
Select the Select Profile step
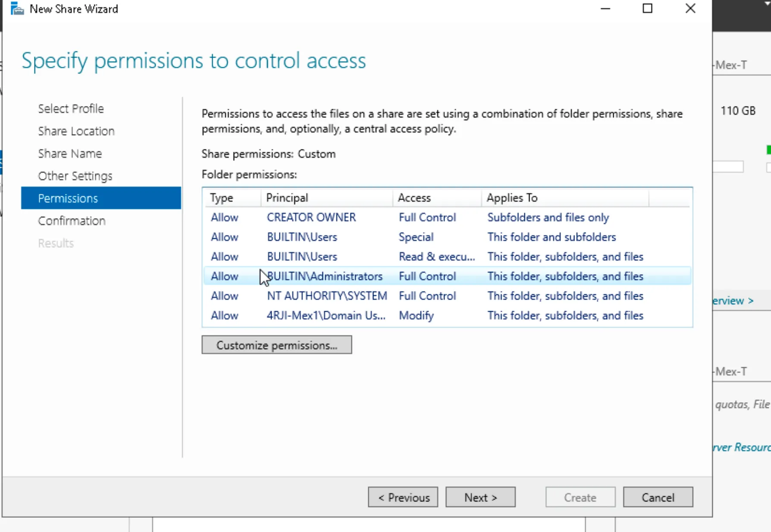(x=71, y=108)
